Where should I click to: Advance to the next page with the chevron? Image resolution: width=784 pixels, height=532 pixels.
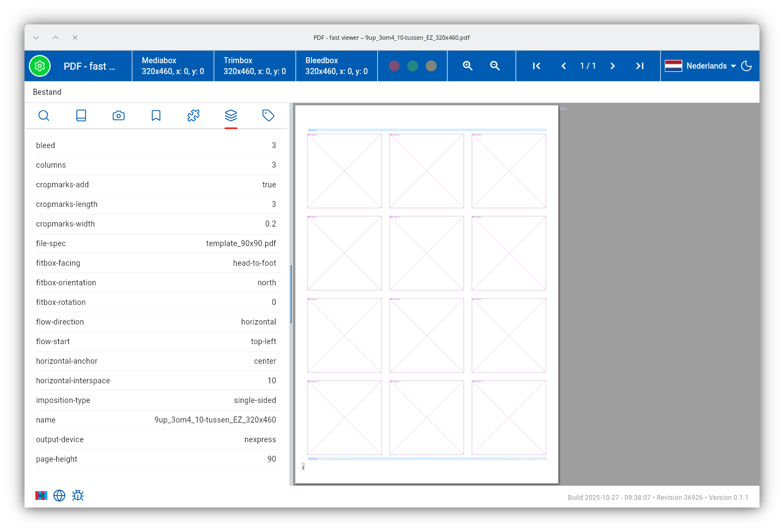point(612,65)
